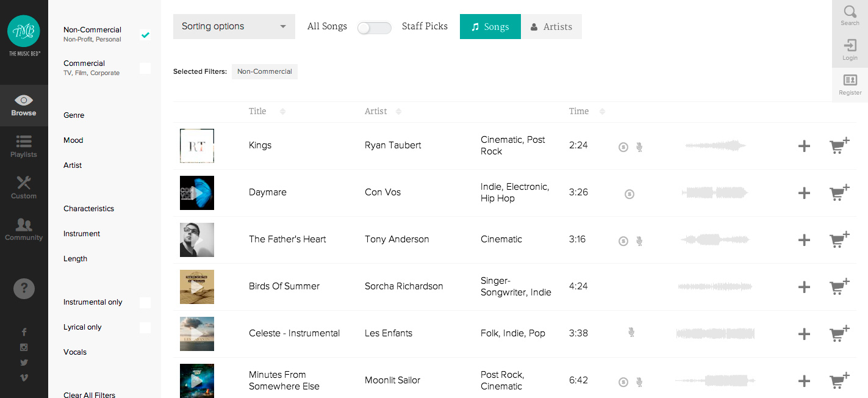Sort by the Artist column arrows
Image resolution: width=868 pixels, height=398 pixels.
point(398,112)
